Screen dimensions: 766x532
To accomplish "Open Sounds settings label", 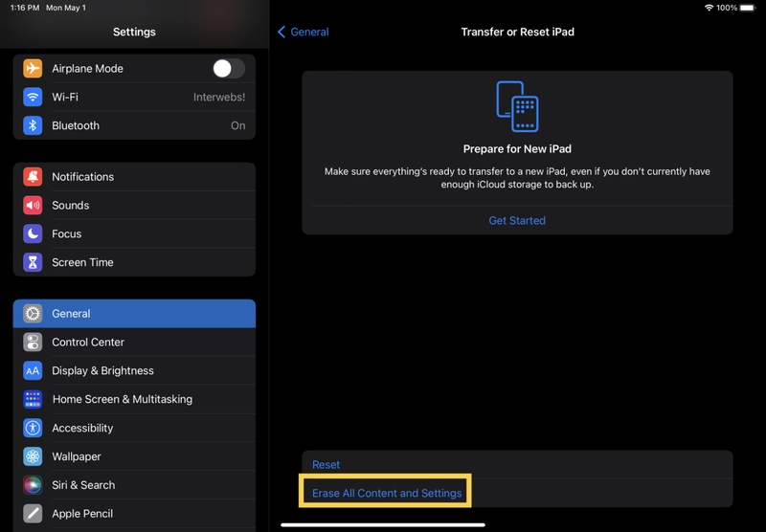I will point(71,206).
